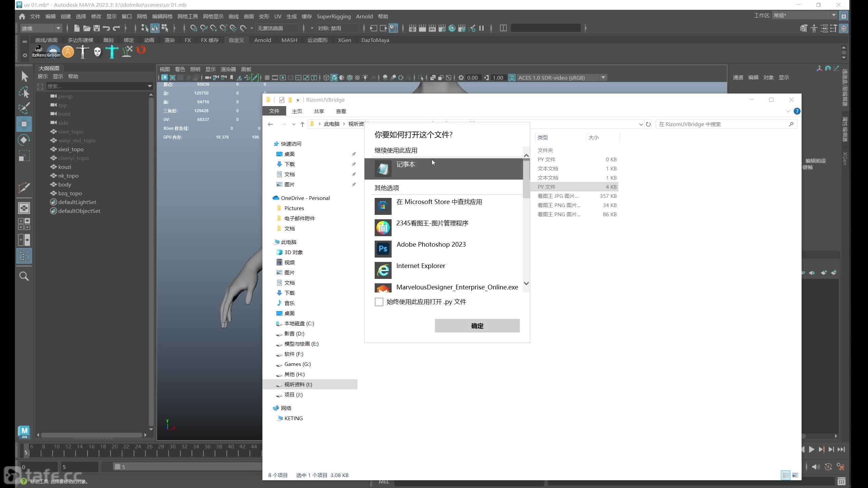
Task: Expand the Explorer ribbon chevron
Action: tap(788, 111)
